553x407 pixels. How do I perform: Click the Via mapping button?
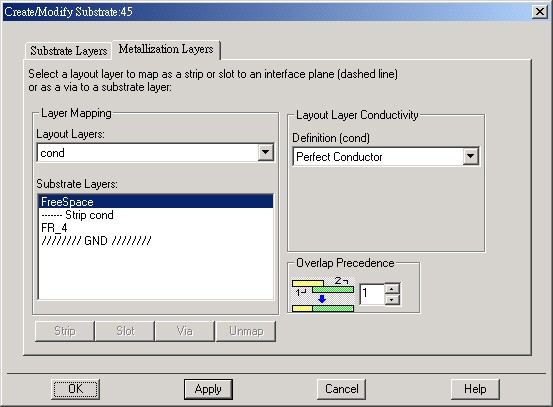pos(185,331)
